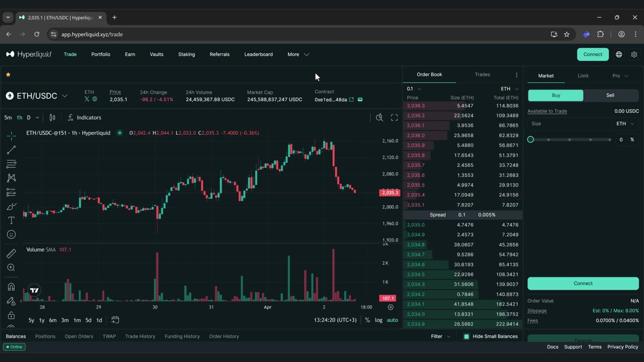Image resolution: width=644 pixels, height=362 pixels.
Task: Open the Vaults page
Action: 156,54
